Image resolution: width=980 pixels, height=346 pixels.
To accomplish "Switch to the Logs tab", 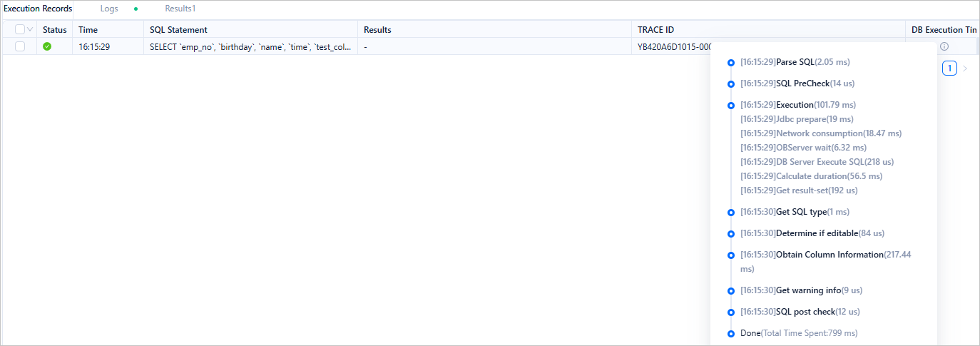I will click(109, 9).
